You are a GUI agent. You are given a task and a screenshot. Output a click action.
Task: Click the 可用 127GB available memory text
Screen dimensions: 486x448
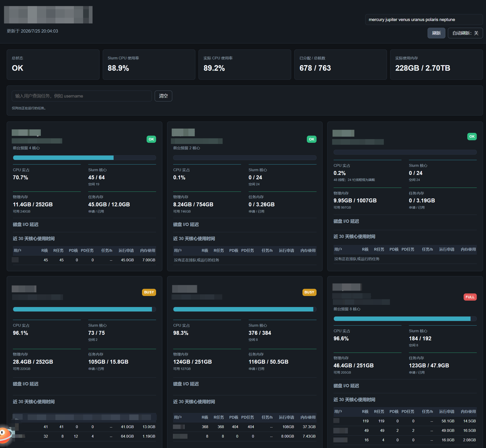(x=182, y=369)
